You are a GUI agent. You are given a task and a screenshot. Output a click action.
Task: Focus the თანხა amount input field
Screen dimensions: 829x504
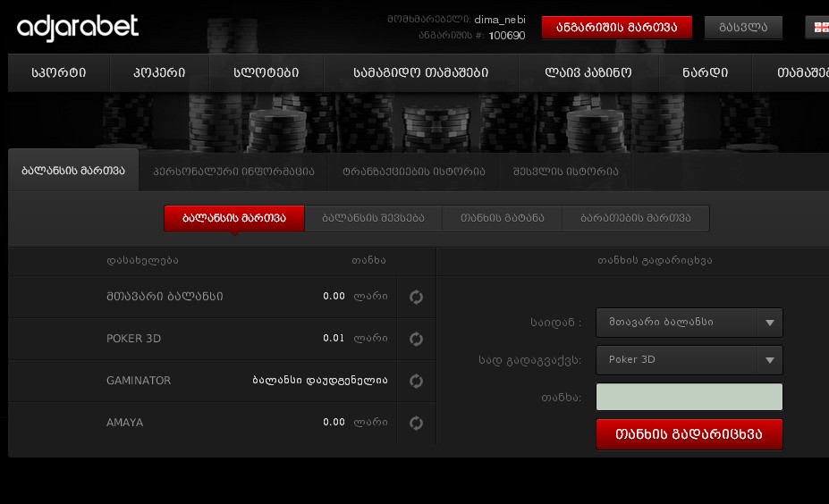pos(689,397)
